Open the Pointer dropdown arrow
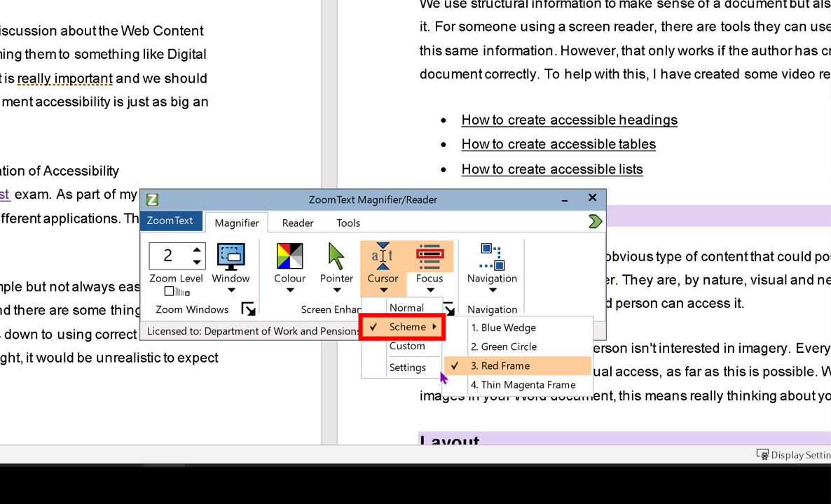This screenshot has width=831, height=504. (x=336, y=290)
